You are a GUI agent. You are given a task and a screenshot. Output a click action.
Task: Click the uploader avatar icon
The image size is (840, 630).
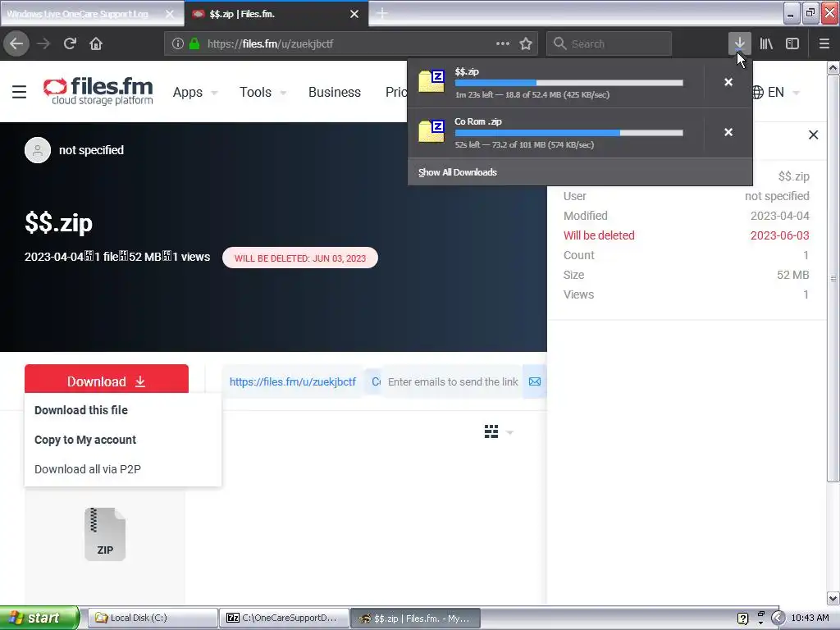click(38, 150)
